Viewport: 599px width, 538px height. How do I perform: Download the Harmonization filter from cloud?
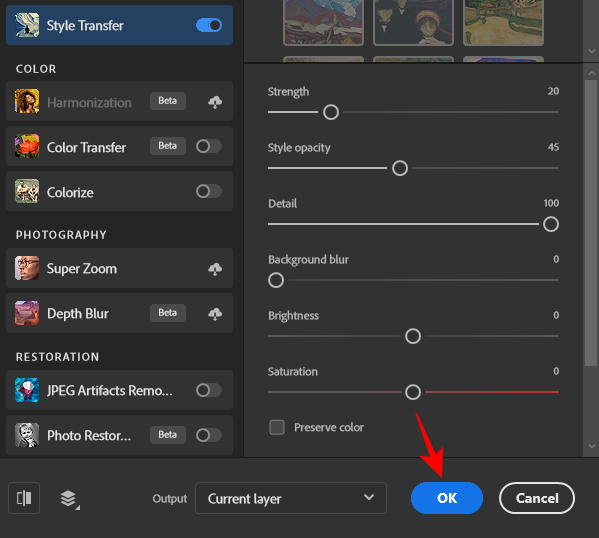[x=215, y=102]
